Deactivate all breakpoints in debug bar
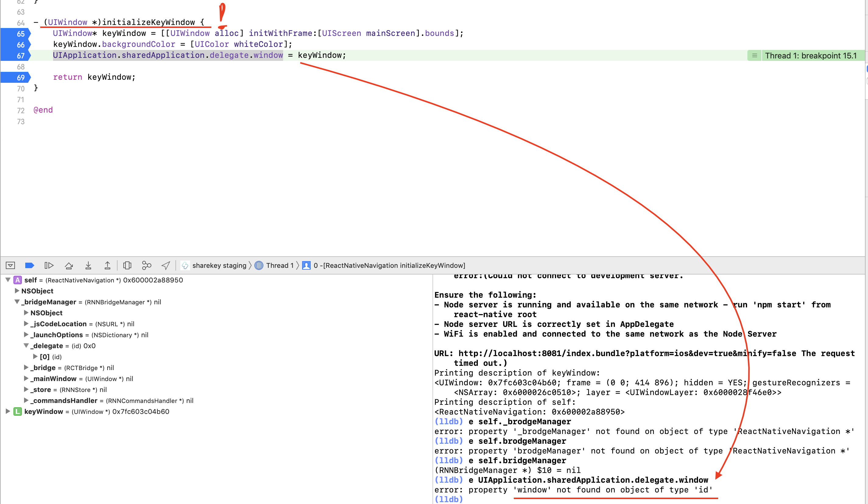The height and width of the screenshot is (504, 868). point(30,265)
